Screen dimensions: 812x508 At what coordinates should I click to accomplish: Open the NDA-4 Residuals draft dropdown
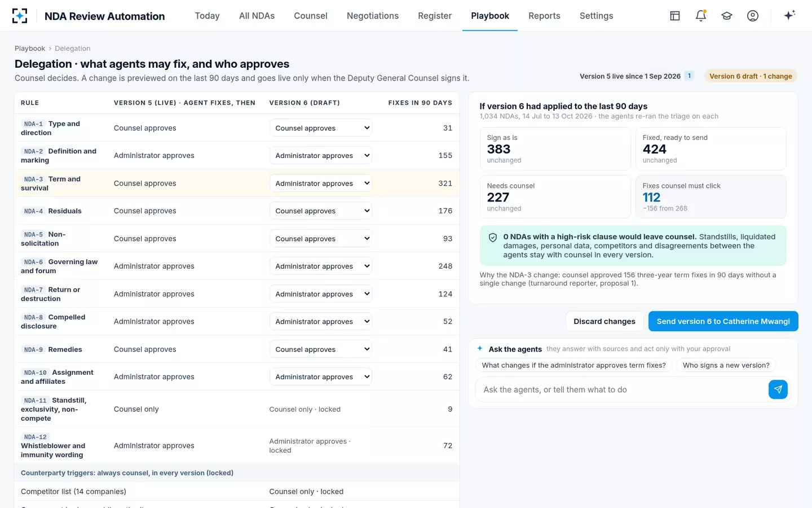click(320, 211)
